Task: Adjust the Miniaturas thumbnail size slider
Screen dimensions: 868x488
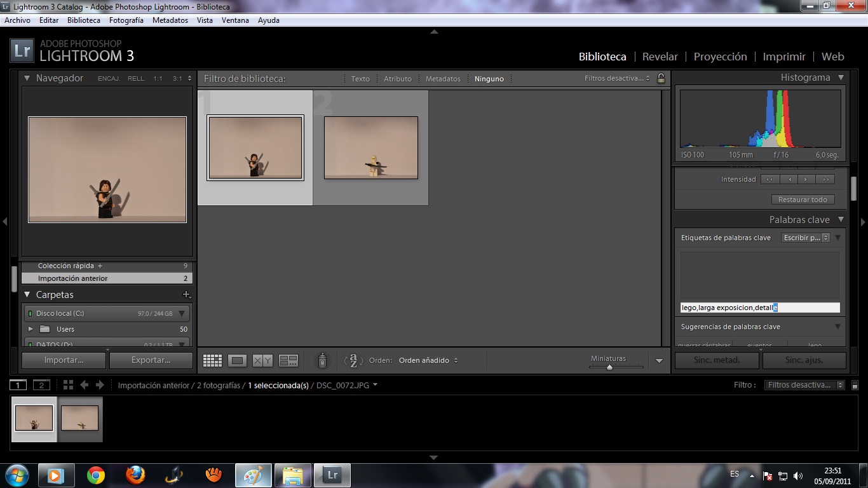Action: click(x=609, y=367)
